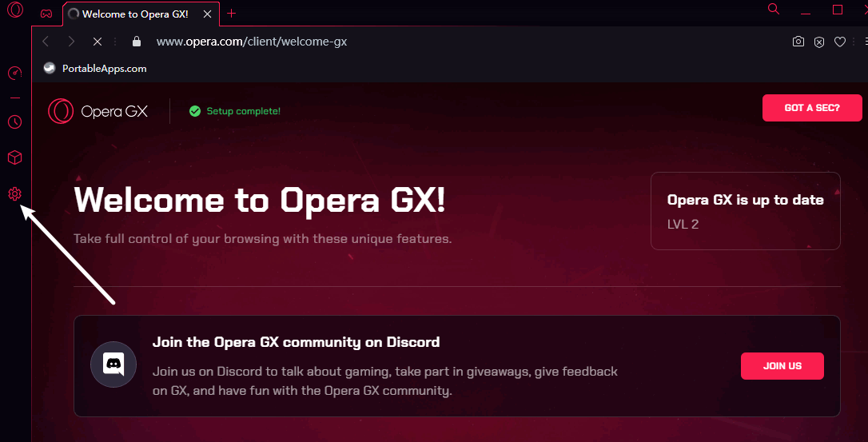Go forward to next page
The width and height of the screenshot is (868, 442).
coord(71,42)
